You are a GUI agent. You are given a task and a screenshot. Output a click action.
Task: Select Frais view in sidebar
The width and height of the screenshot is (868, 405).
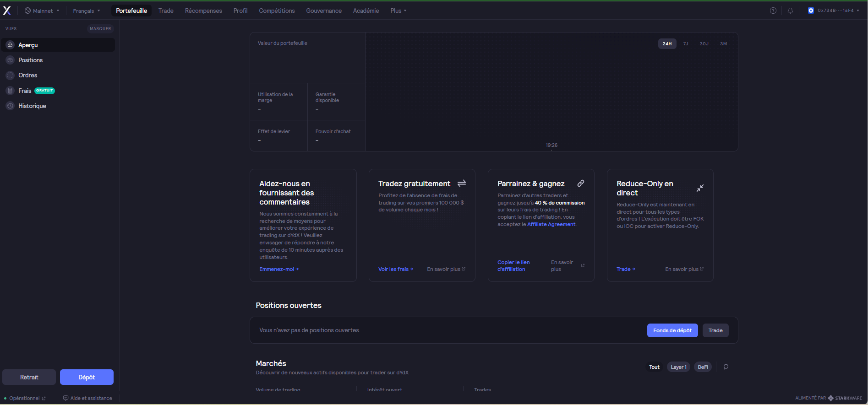pos(58,91)
